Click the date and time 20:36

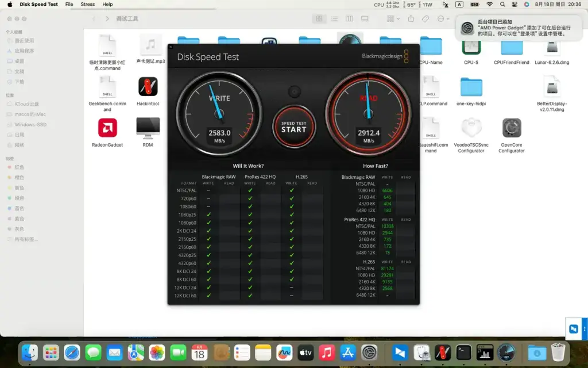tap(558, 4)
